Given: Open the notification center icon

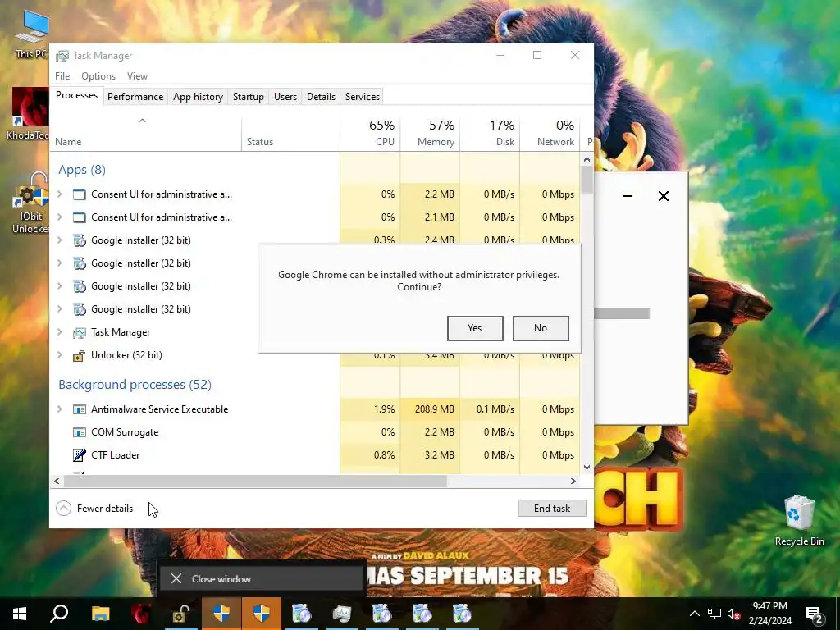Looking at the screenshot, I should tap(814, 614).
